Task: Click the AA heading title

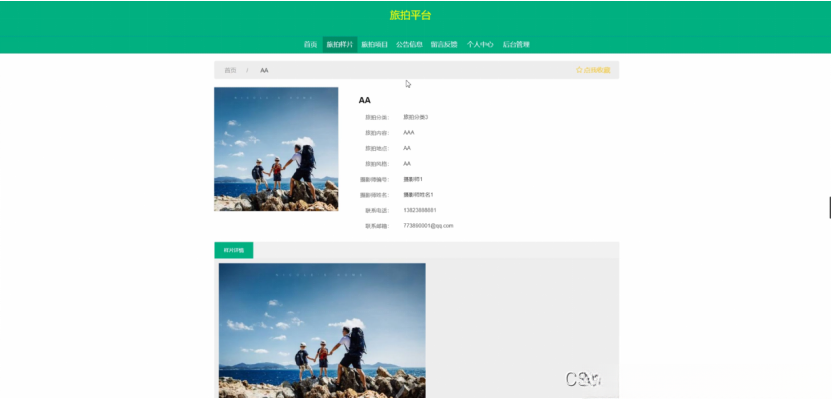Action: pos(365,100)
